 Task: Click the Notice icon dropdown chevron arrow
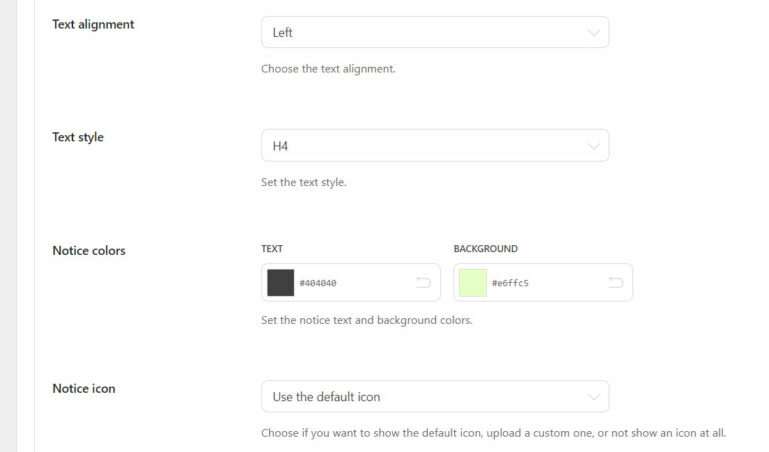594,397
